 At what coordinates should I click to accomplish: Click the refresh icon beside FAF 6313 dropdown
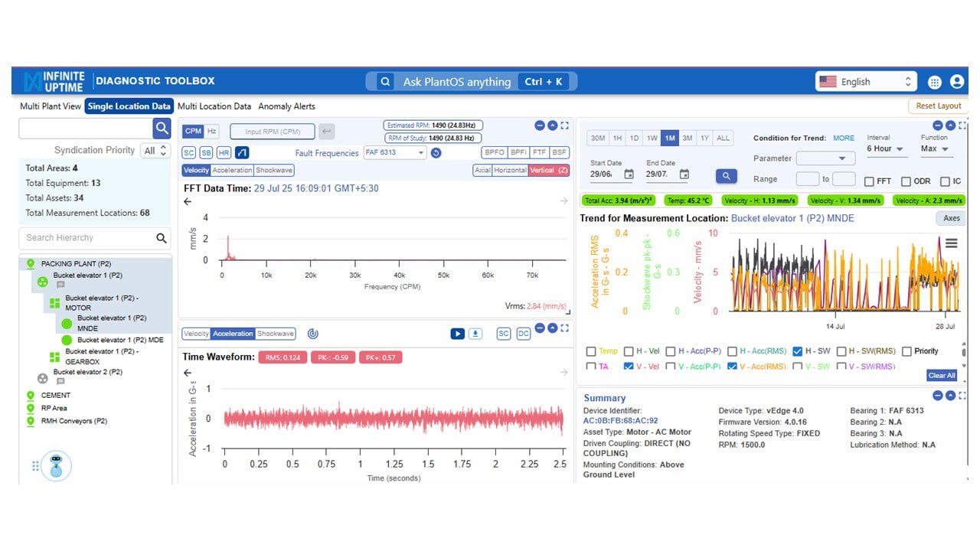pyautogui.click(x=436, y=153)
